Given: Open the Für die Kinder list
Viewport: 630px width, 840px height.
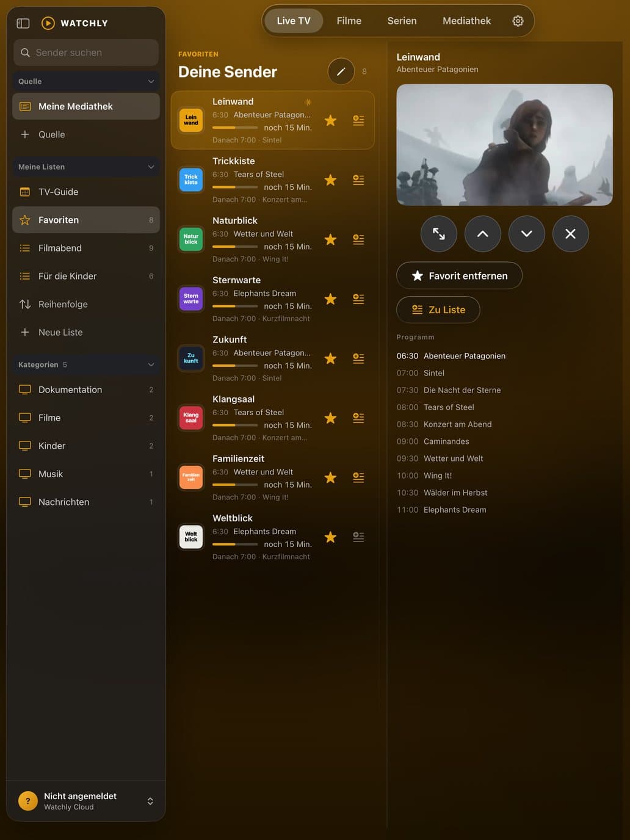Looking at the screenshot, I should pos(86,276).
